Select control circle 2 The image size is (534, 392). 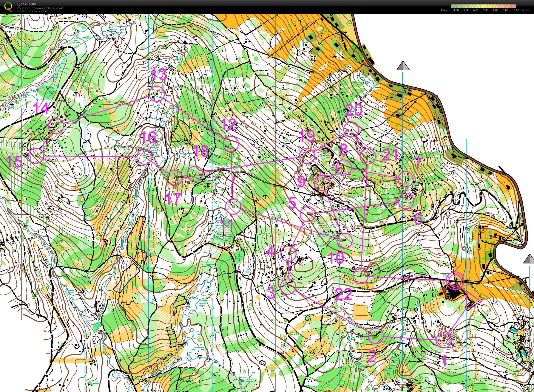point(376,336)
